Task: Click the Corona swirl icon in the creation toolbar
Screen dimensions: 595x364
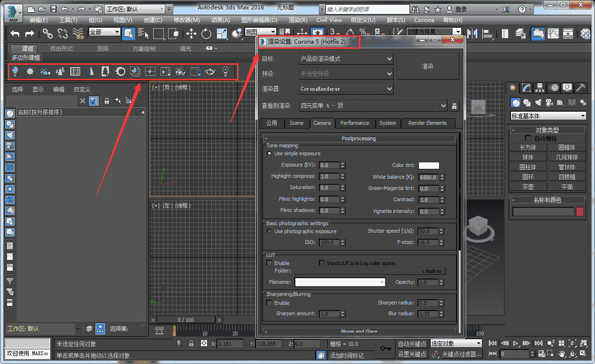Action: [x=121, y=71]
